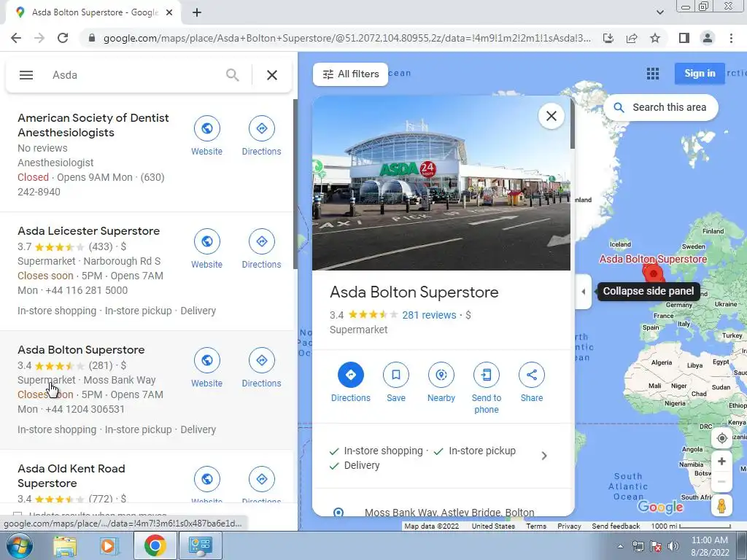747x560 pixels.
Task: Open the tab search dropdown
Action: [x=659, y=12]
